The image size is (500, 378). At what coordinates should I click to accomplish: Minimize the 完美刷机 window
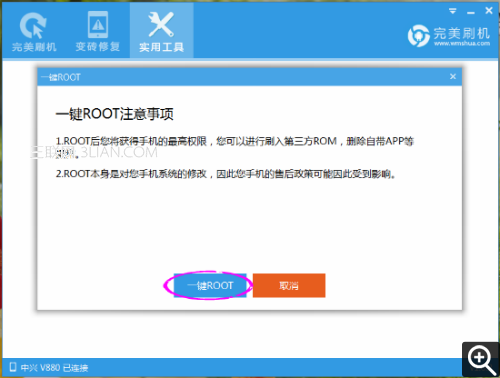point(471,12)
